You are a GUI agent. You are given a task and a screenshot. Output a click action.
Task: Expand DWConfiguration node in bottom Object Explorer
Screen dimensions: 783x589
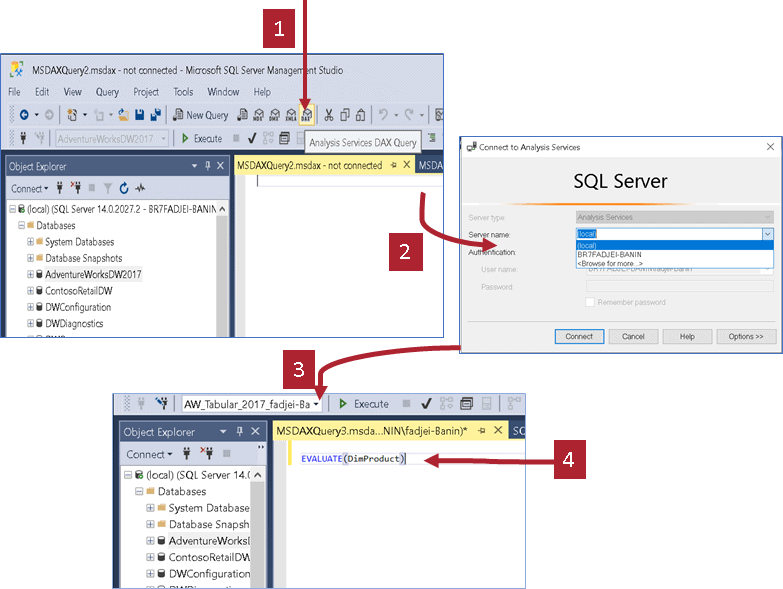pos(150,574)
